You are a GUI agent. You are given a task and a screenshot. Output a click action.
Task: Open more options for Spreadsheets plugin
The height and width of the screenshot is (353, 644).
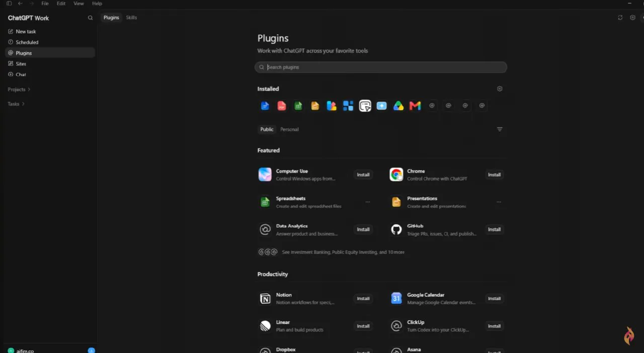(368, 202)
